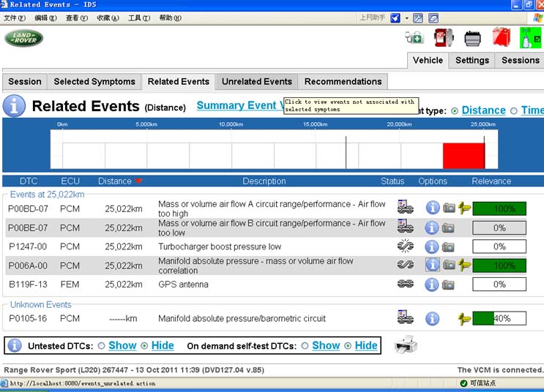Screen dimensions: 544x392
Task: Click status chain icon for B119F-13
Action: (405, 284)
